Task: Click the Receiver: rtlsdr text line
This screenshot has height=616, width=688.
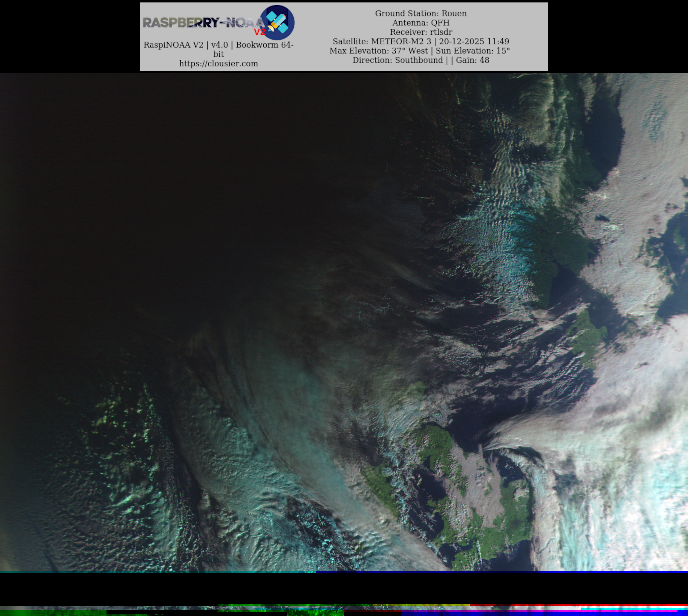Action: pyautogui.click(x=421, y=32)
